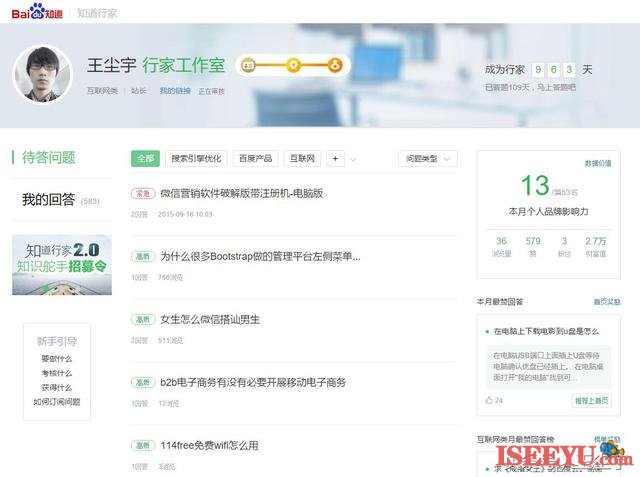Click the 站长 label in profile header
This screenshot has width=640, height=477.
[x=139, y=91]
